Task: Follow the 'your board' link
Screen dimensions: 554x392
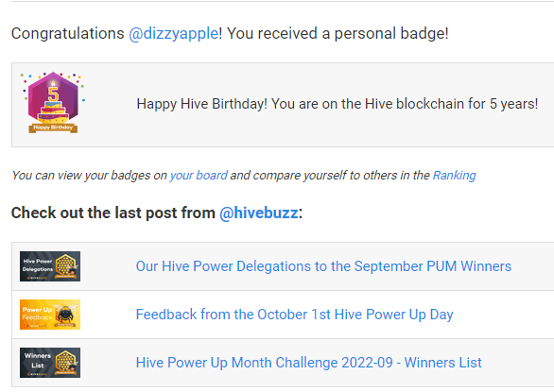Action: [199, 175]
